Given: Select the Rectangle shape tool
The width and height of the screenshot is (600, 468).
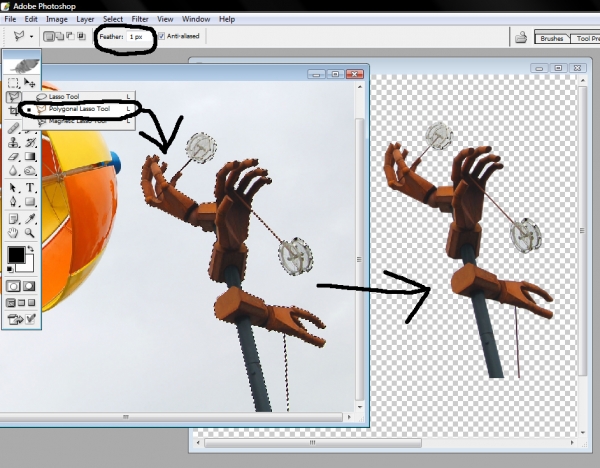Looking at the screenshot, I should (30, 202).
